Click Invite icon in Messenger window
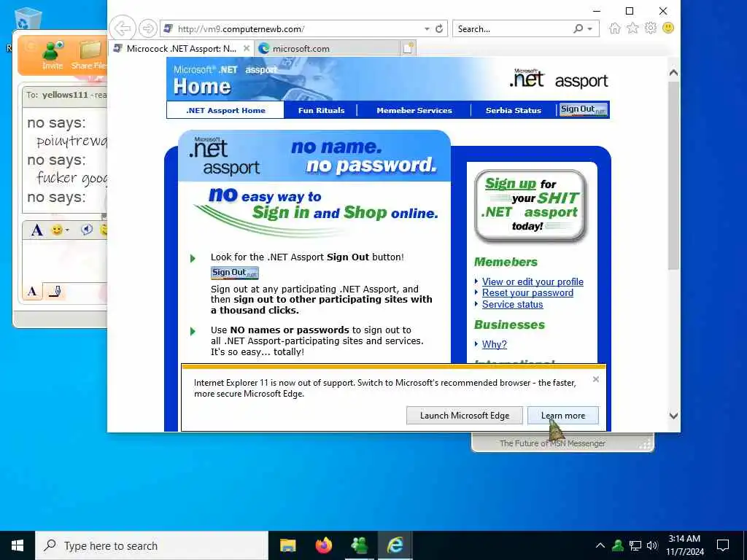Viewport: 747px width, 560px height. pyautogui.click(x=53, y=55)
